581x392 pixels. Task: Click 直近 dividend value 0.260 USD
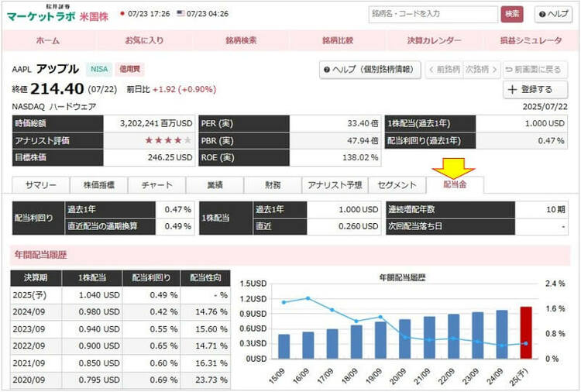[x=359, y=226]
